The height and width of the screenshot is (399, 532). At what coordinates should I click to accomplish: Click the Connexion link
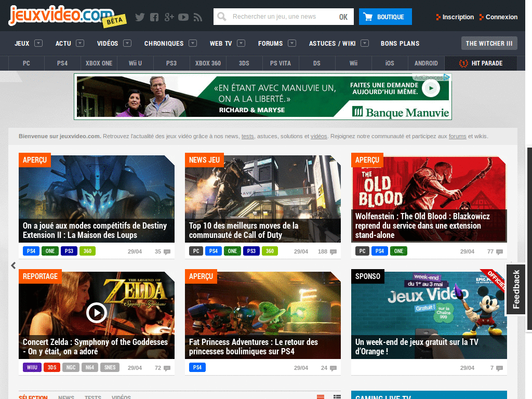point(501,17)
